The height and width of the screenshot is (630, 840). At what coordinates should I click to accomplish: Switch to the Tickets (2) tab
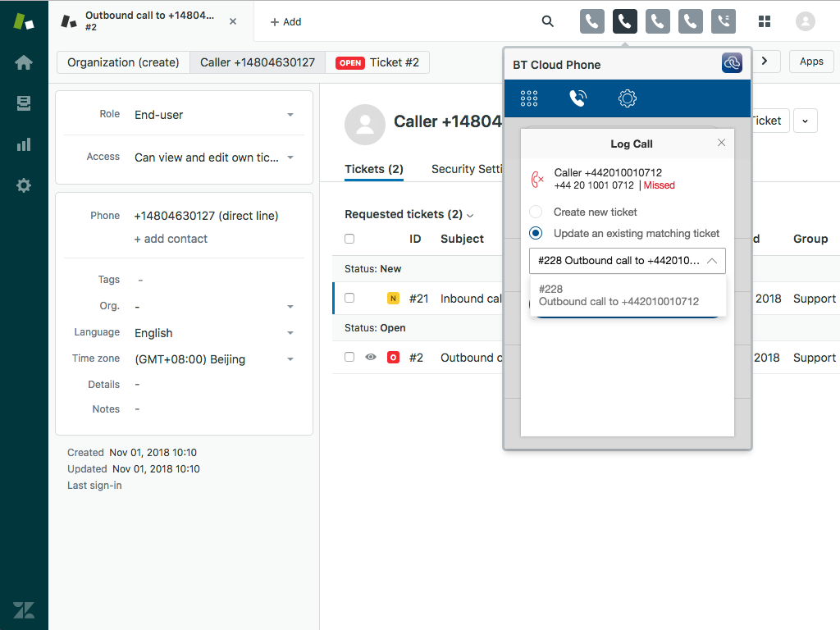click(374, 169)
